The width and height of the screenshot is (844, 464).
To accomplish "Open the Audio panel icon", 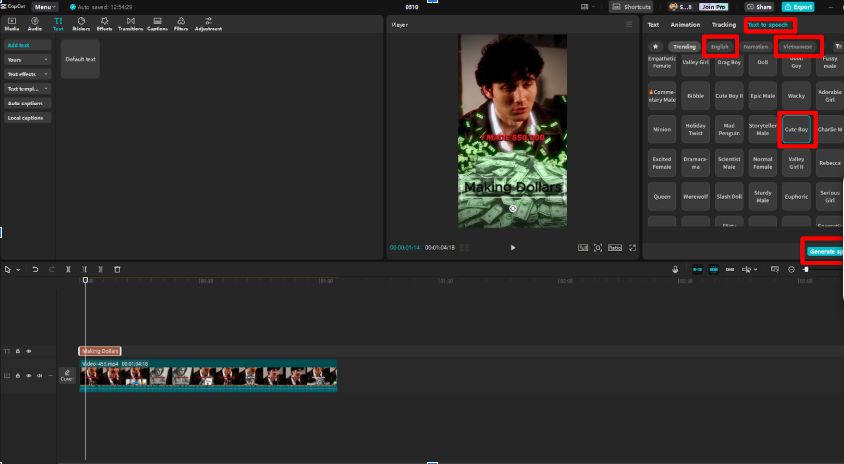I will coord(34,24).
